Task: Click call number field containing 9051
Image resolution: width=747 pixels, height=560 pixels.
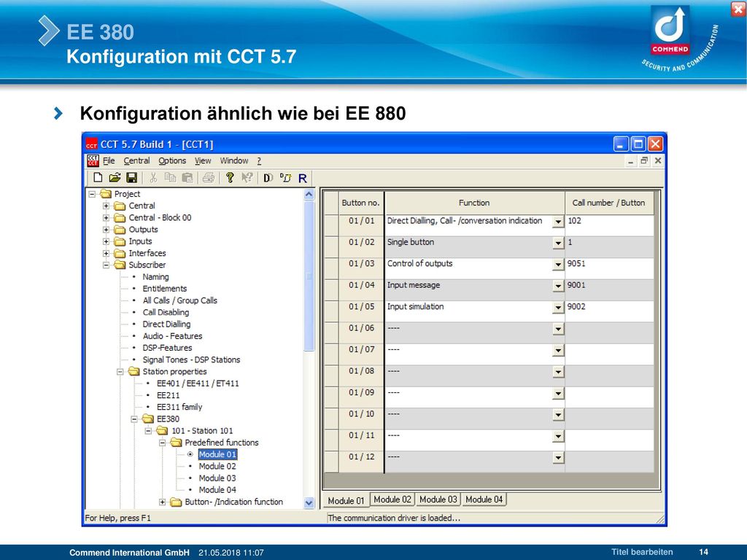Action: [x=609, y=268]
